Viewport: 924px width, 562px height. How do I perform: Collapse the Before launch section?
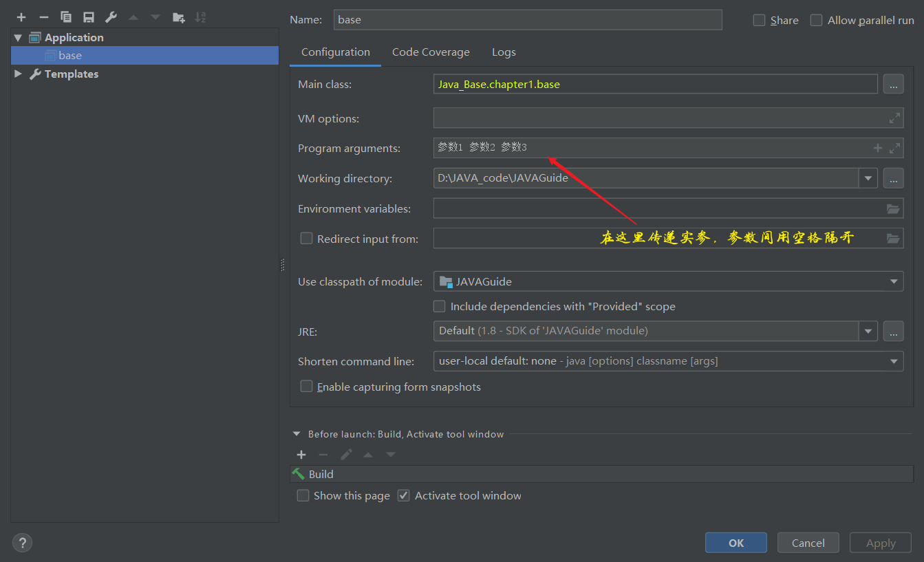pos(297,434)
